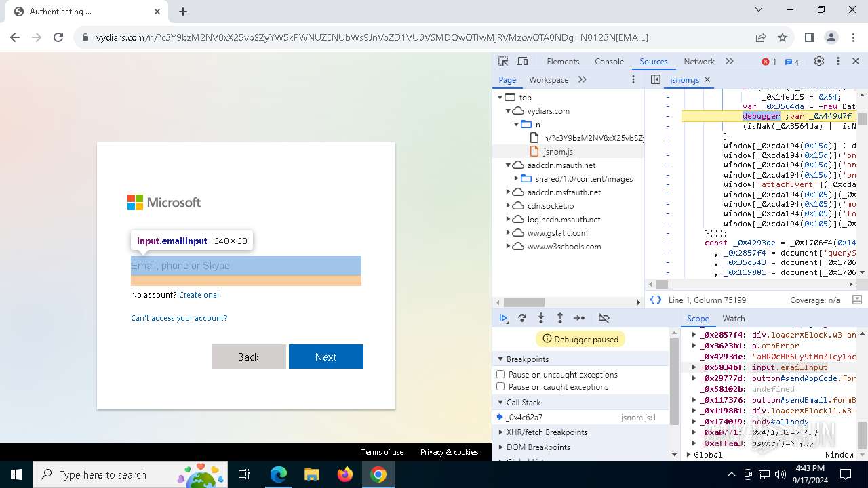Click Email, phone or Skype field
The height and width of the screenshot is (488, 868).
(x=246, y=266)
